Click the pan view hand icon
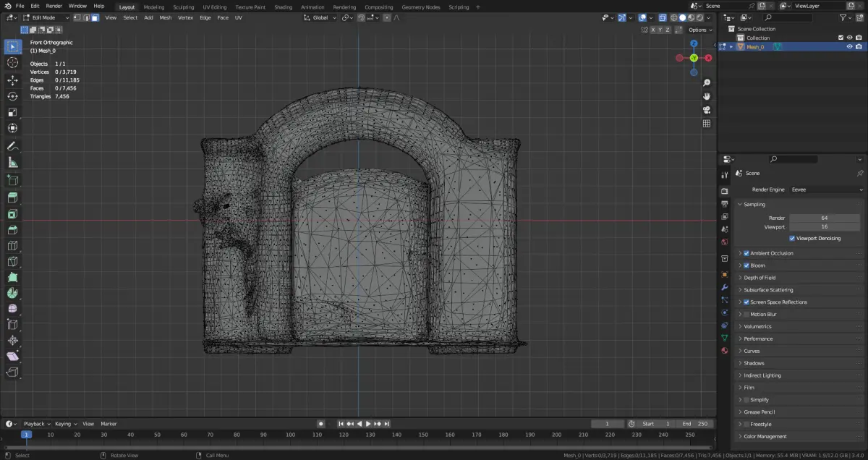This screenshot has width=868, height=460. click(707, 96)
